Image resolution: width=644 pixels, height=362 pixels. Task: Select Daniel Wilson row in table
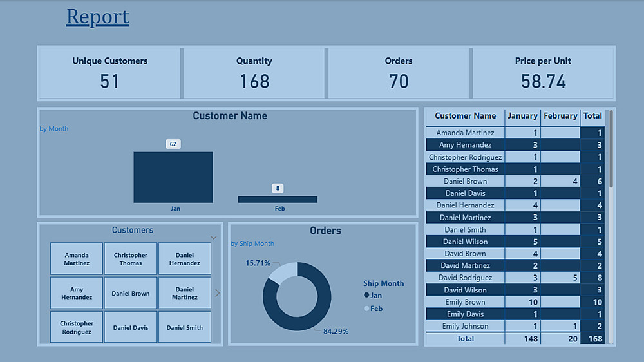[x=515, y=242]
